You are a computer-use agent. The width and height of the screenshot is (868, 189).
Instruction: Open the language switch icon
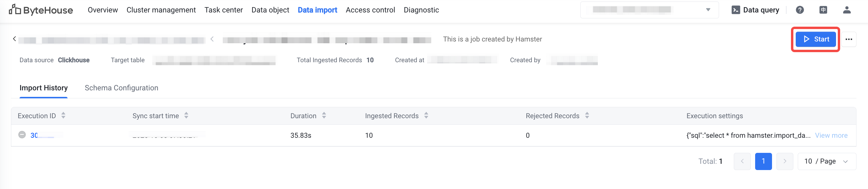click(823, 10)
